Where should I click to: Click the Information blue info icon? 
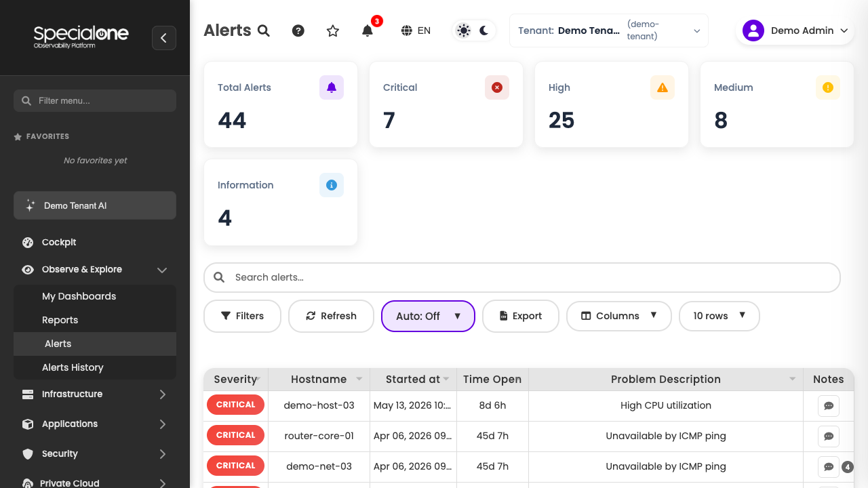332,185
